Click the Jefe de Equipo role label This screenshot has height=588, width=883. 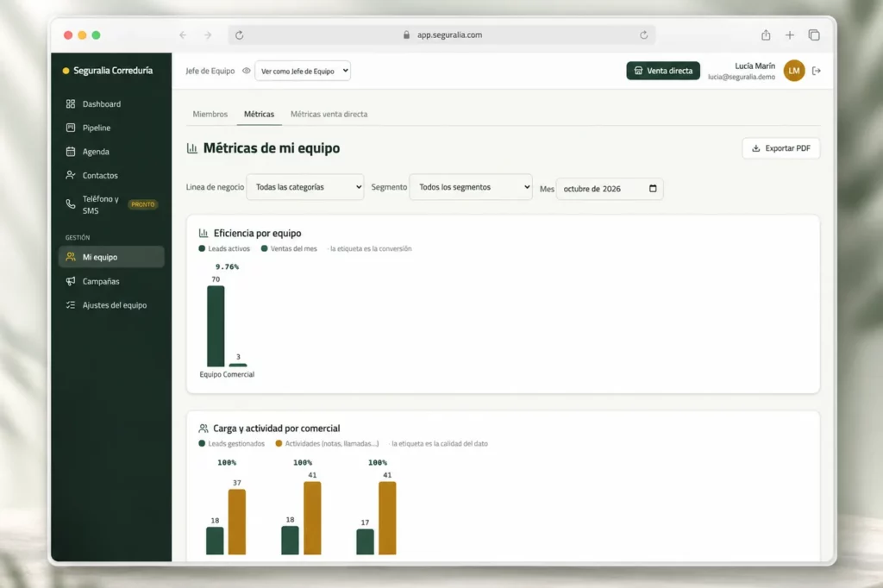tap(210, 71)
